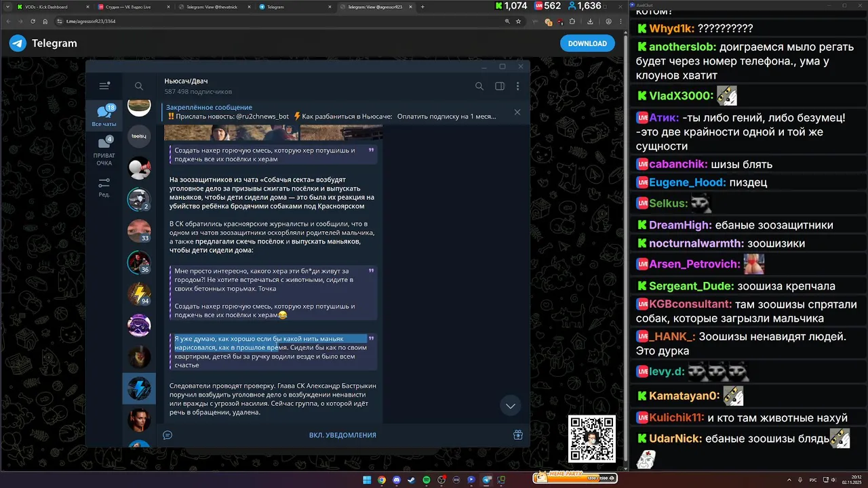Open the purple avatar chat
868x488 pixels.
tap(139, 325)
